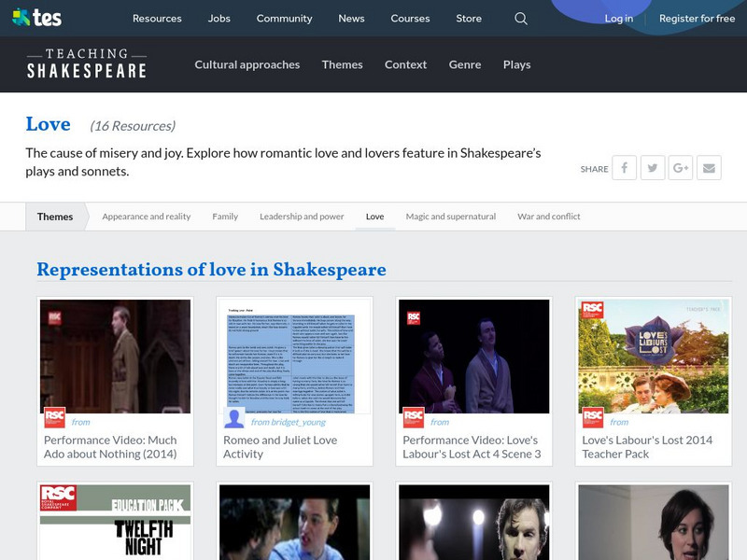Open Store in top navigation

[469, 19]
